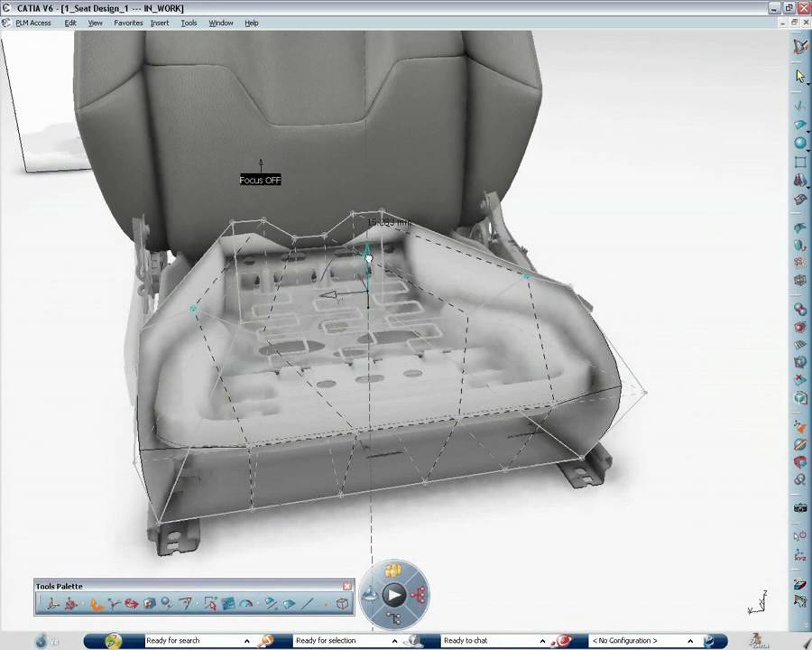Click the Ready for search input field
This screenshot has width=812, height=650.
(x=193, y=641)
